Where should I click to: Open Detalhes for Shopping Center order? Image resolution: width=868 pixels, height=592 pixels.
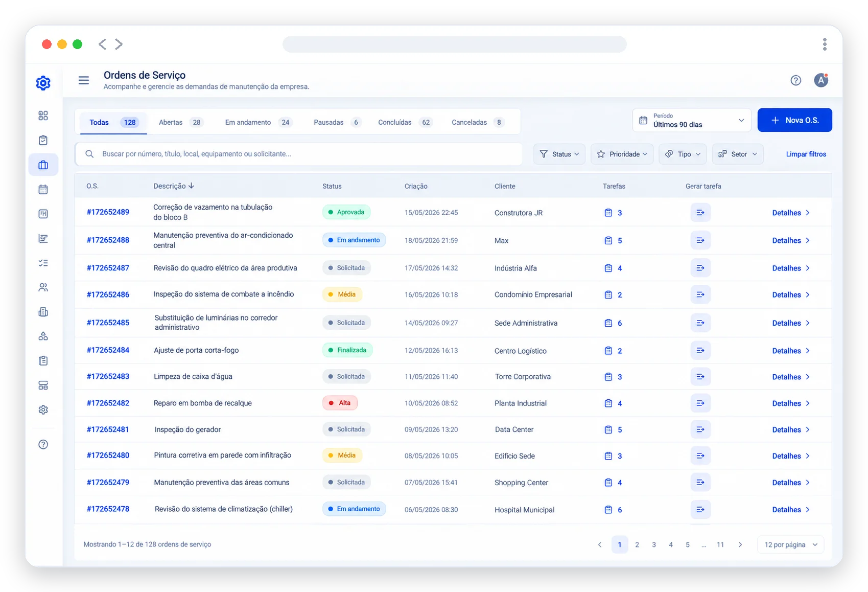point(791,483)
